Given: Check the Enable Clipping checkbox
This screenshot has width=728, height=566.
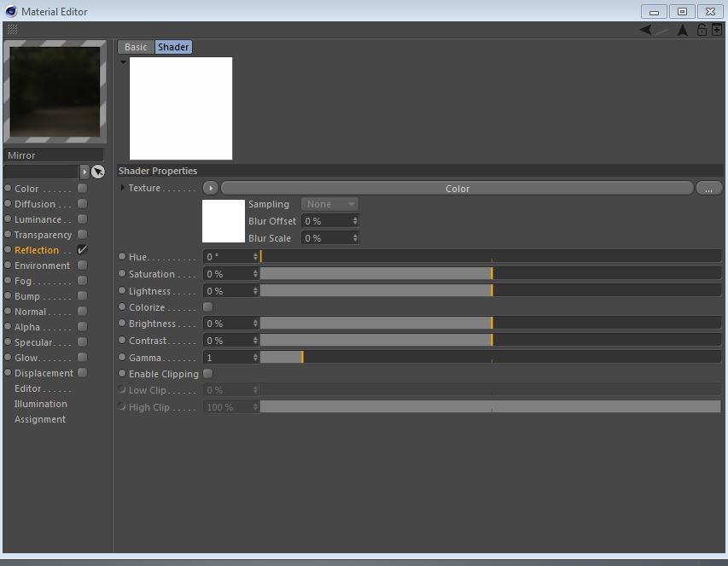Looking at the screenshot, I should pos(208,373).
